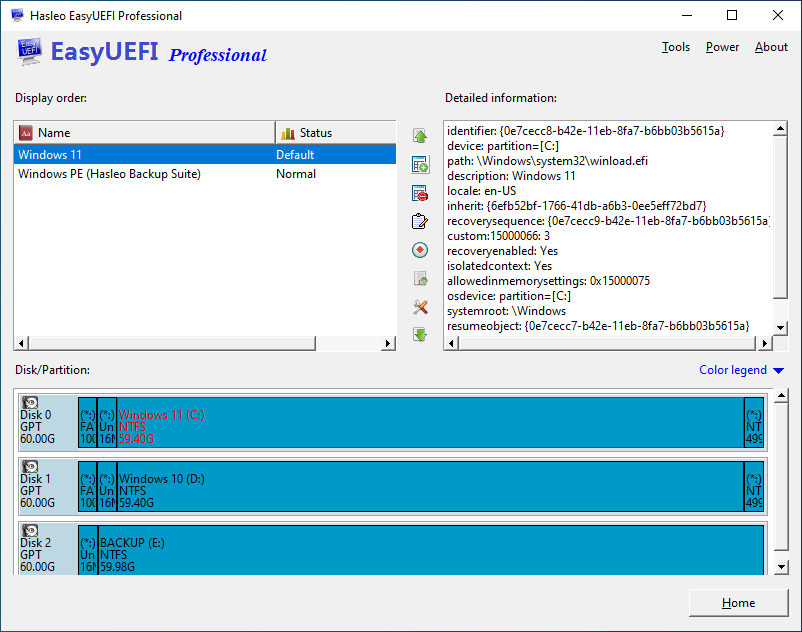
Task: Click the 'Default' status cell
Action: click(x=295, y=155)
